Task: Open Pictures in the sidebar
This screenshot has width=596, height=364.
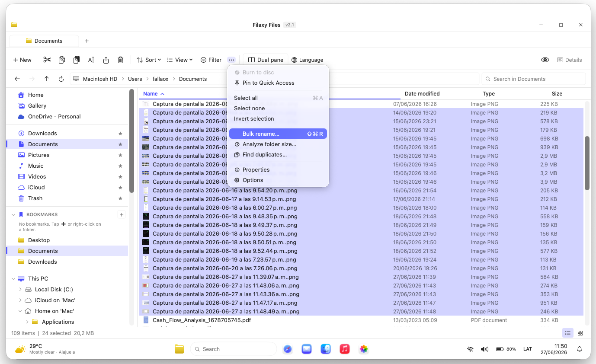Action: pos(67,155)
